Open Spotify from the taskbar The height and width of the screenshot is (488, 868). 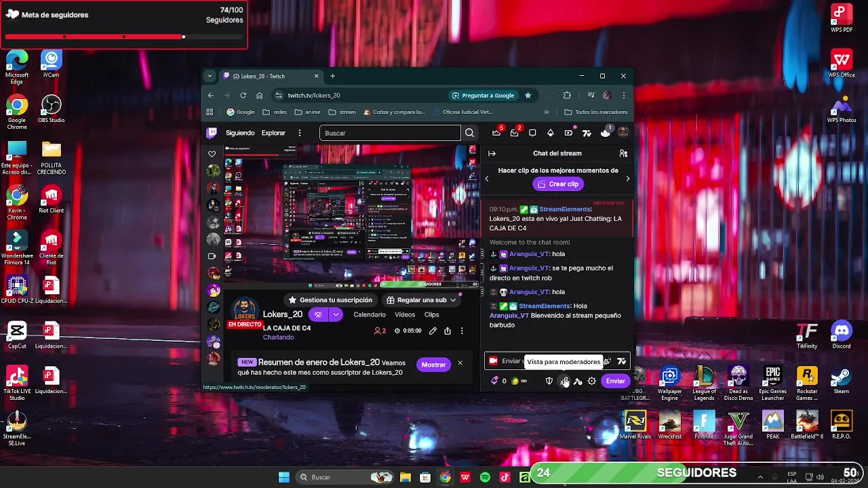pyautogui.click(x=485, y=477)
